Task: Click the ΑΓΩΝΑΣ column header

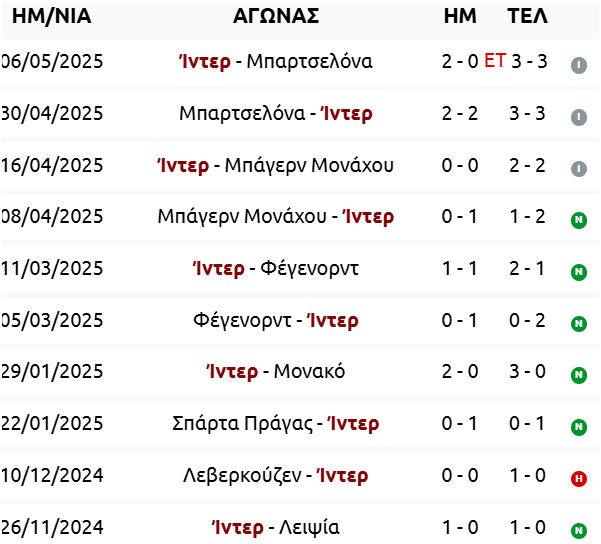Action: tap(276, 16)
